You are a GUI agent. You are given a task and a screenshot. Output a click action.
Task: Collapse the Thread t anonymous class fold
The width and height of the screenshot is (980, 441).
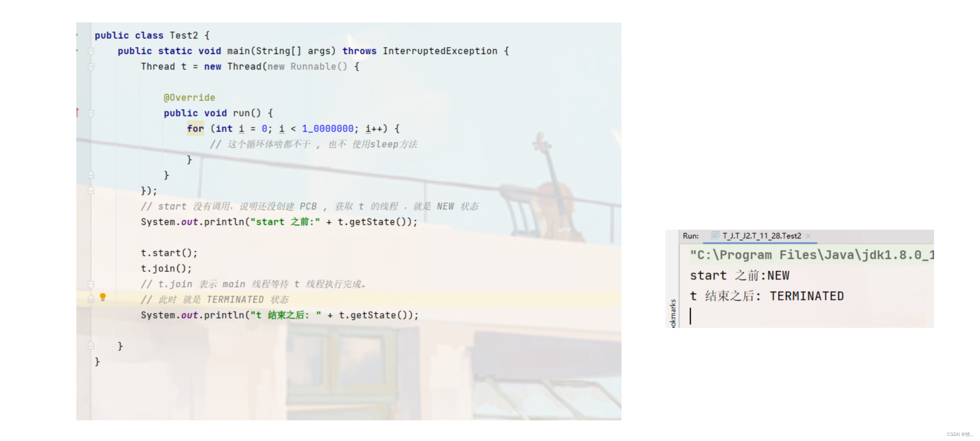pyautogui.click(x=91, y=67)
